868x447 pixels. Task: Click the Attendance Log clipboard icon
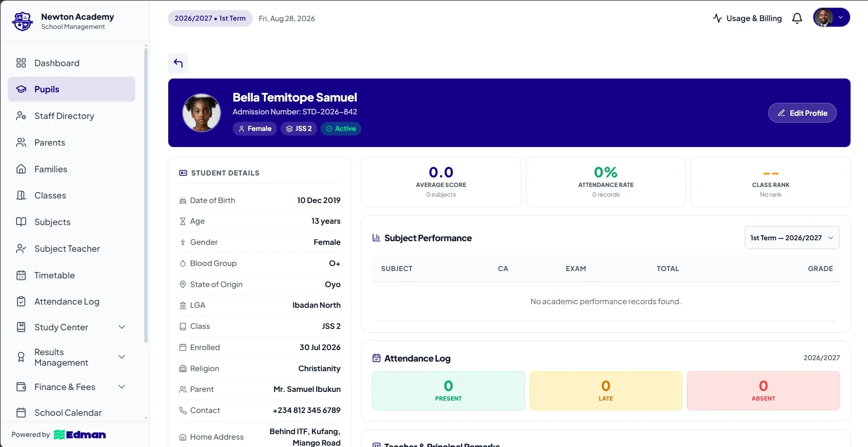pyautogui.click(x=21, y=301)
